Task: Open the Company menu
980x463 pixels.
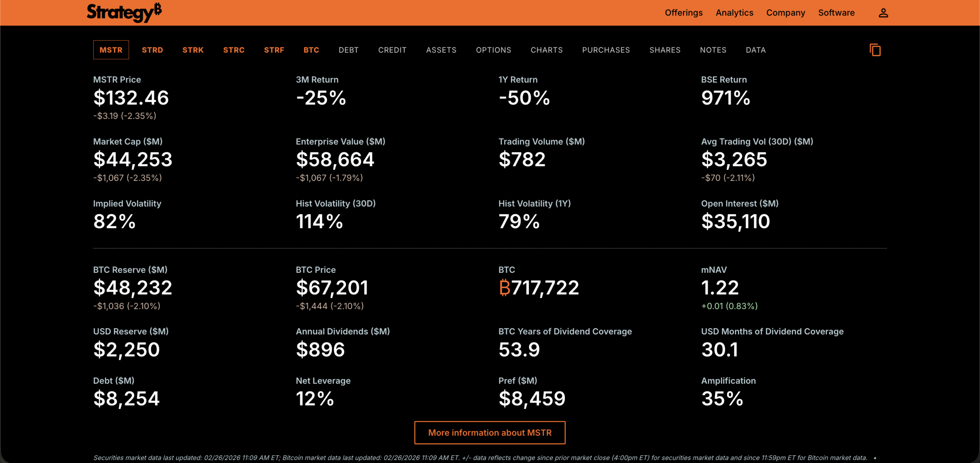Action: pyautogui.click(x=786, y=13)
